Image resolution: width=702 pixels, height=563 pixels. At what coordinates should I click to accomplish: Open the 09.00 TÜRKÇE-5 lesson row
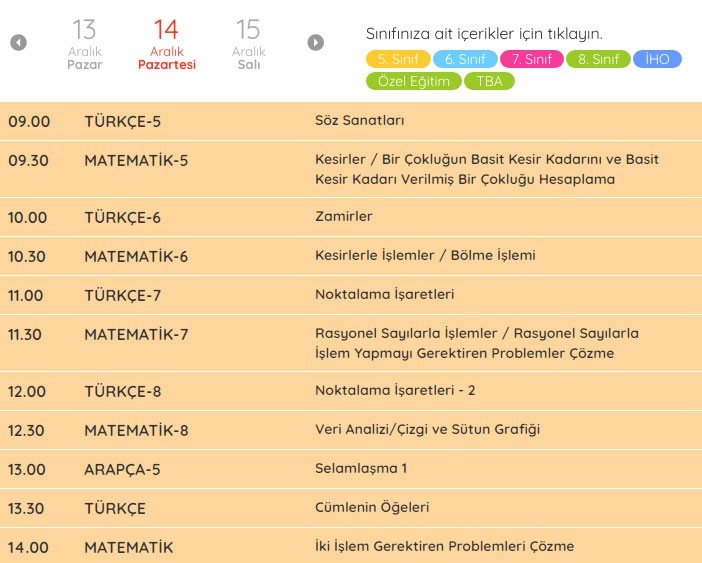pyautogui.click(x=122, y=121)
